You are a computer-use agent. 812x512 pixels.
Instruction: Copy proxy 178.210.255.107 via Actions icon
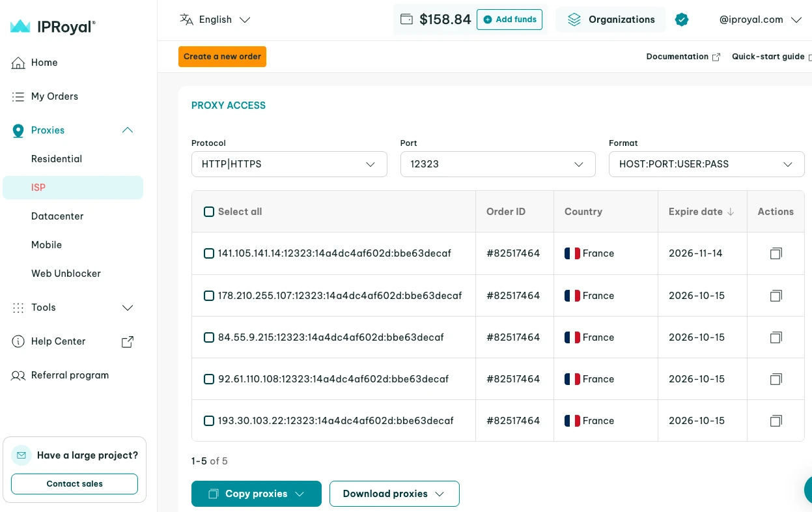(776, 296)
